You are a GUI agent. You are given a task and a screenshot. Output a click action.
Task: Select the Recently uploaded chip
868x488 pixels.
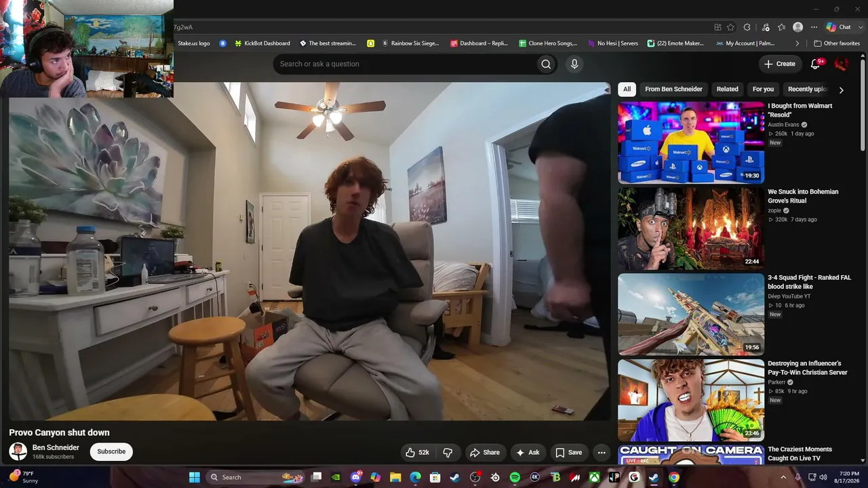(807, 89)
